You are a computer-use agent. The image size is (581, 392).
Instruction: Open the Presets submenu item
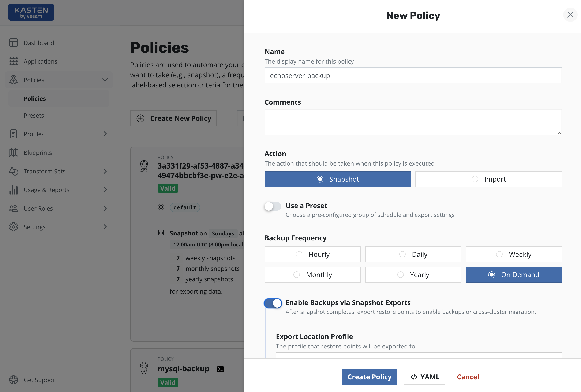pos(34,116)
